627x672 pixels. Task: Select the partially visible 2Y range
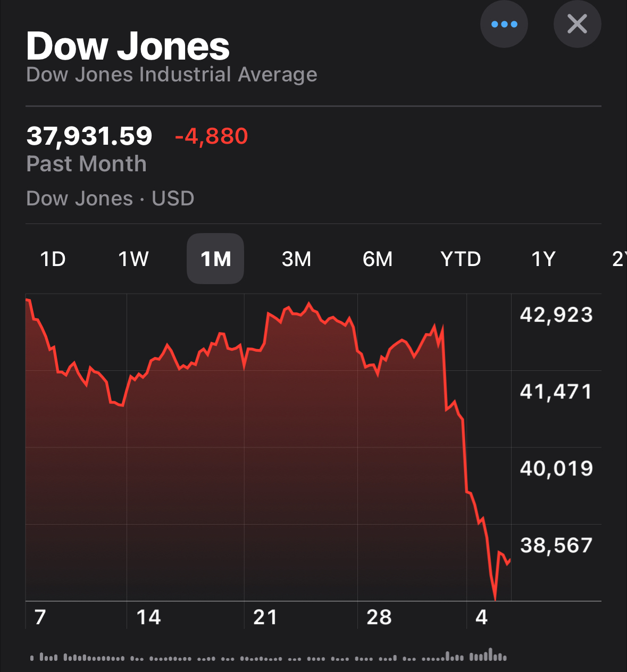(x=618, y=259)
